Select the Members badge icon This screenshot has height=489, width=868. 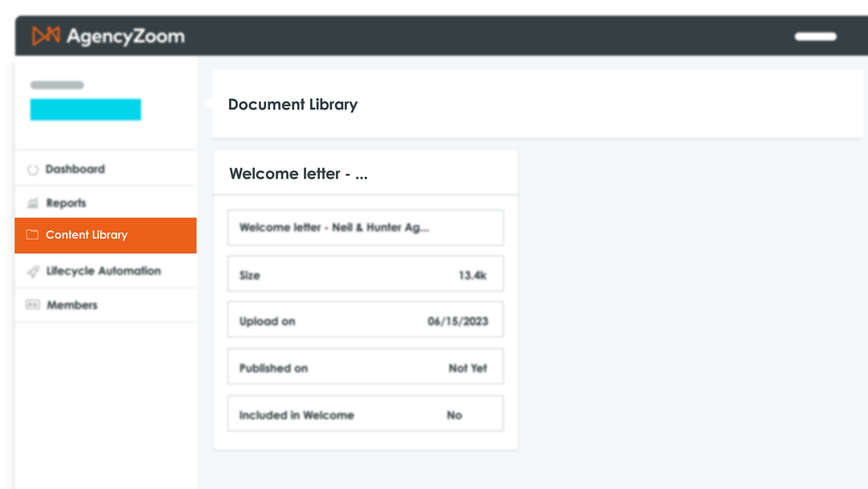coord(32,305)
